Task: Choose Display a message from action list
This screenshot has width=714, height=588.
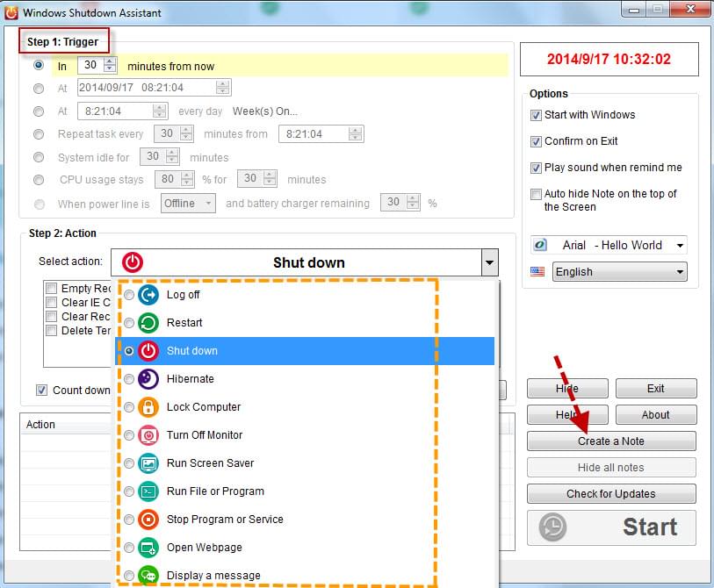Action: pos(213,576)
